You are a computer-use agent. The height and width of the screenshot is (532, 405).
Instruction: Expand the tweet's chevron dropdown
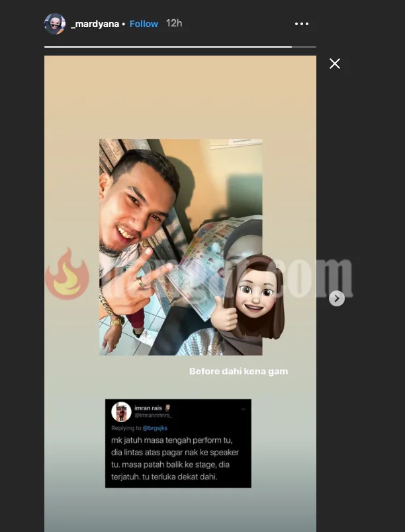[243, 408]
